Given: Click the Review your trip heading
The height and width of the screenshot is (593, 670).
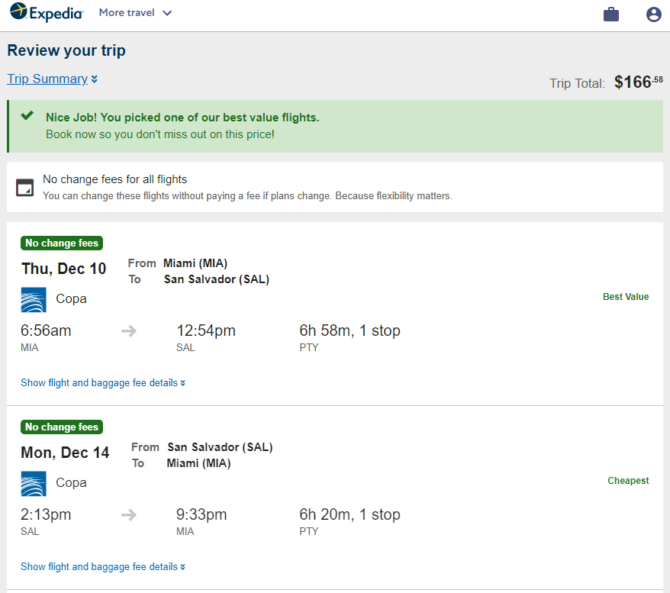Looking at the screenshot, I should pyautogui.click(x=66, y=50).
